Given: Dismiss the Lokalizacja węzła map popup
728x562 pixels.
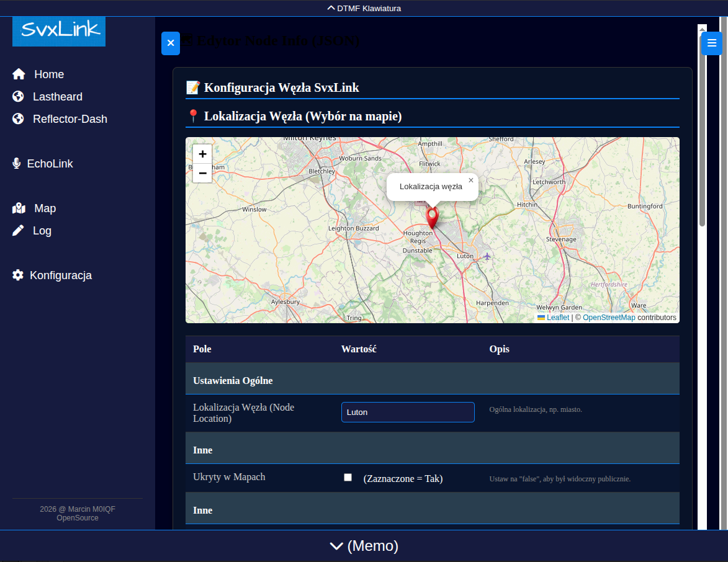Looking at the screenshot, I should (470, 181).
